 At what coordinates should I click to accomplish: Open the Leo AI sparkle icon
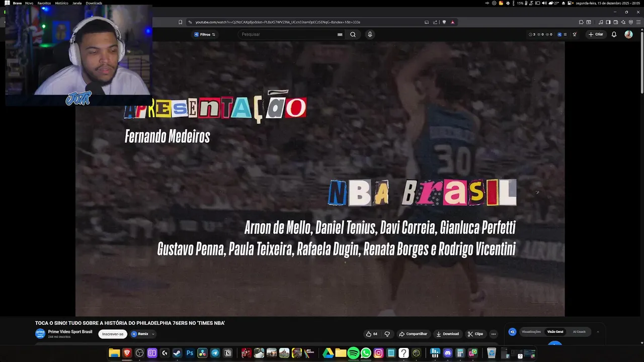tap(623, 22)
